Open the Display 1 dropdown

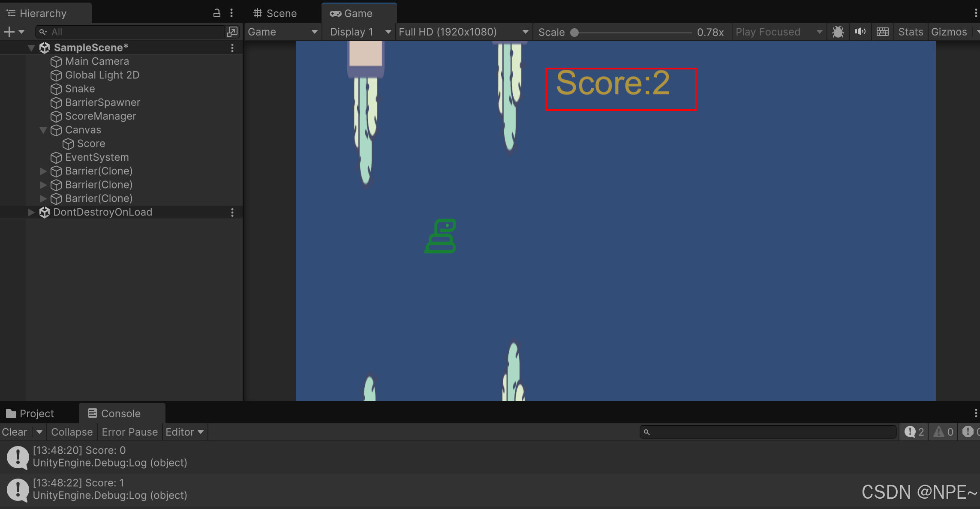click(x=360, y=32)
